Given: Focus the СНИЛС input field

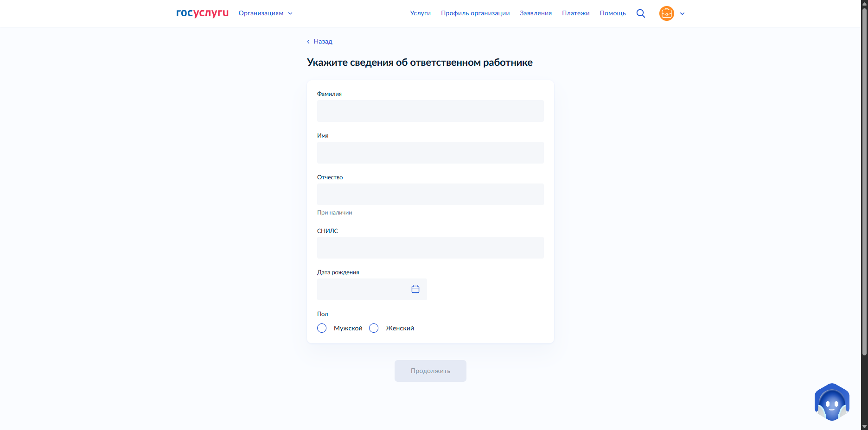Looking at the screenshot, I should point(430,247).
